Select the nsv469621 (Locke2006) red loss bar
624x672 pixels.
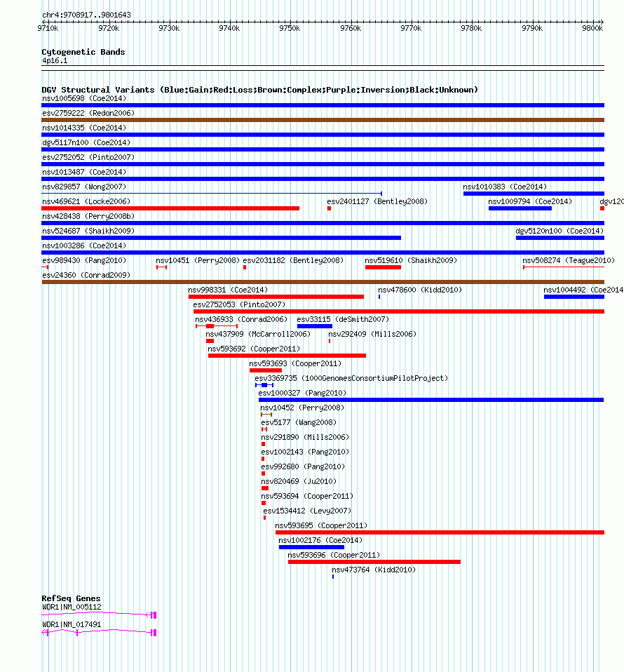[170, 208]
